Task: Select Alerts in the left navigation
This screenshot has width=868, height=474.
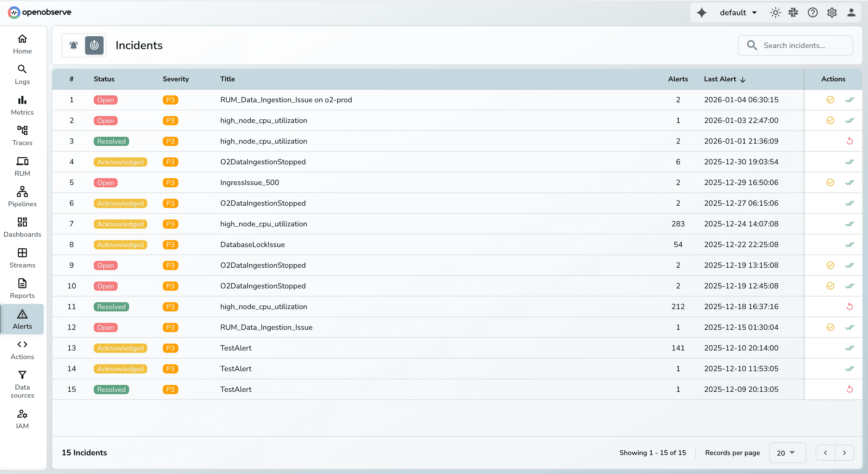Action: (x=22, y=319)
